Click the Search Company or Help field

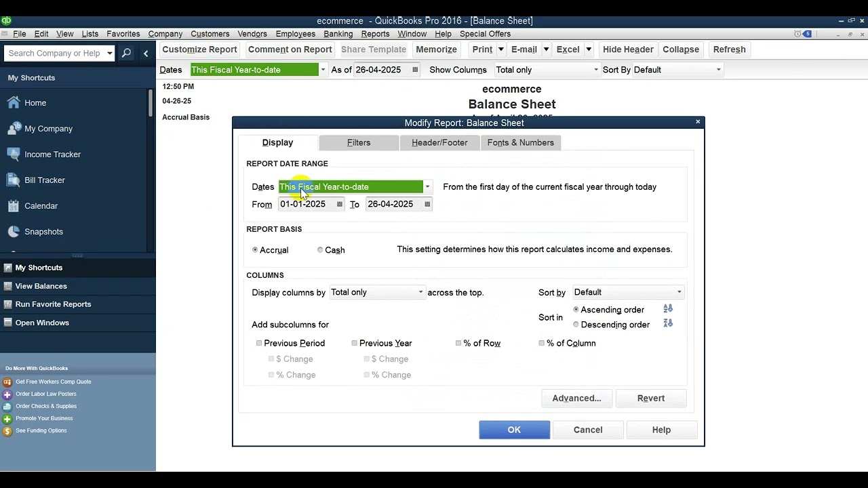[x=54, y=54]
